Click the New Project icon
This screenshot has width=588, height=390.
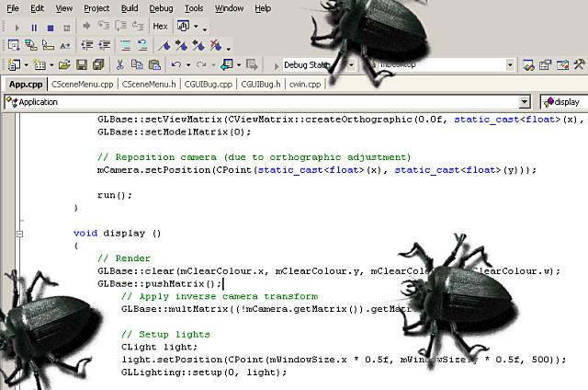[x=15, y=65]
